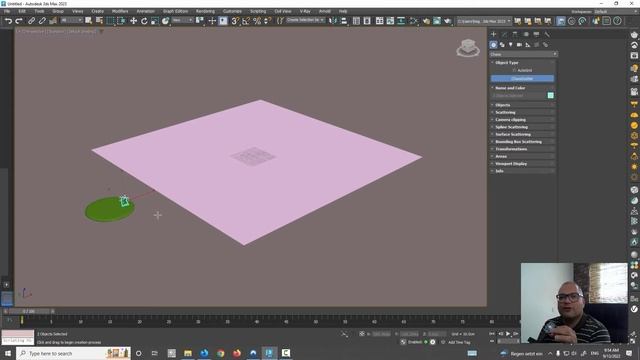Expand the Viewport Display rollout
Screen dimensions: 640x360
tap(523, 164)
